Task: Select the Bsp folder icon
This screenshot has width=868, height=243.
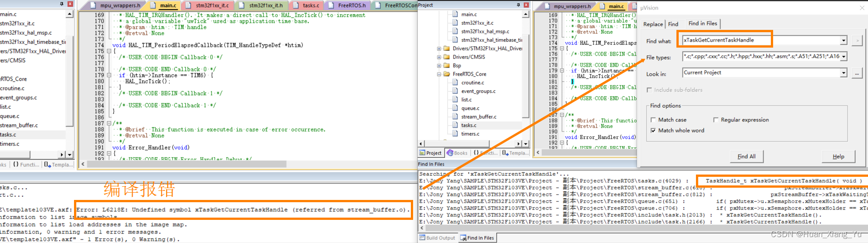Action: tap(447, 66)
